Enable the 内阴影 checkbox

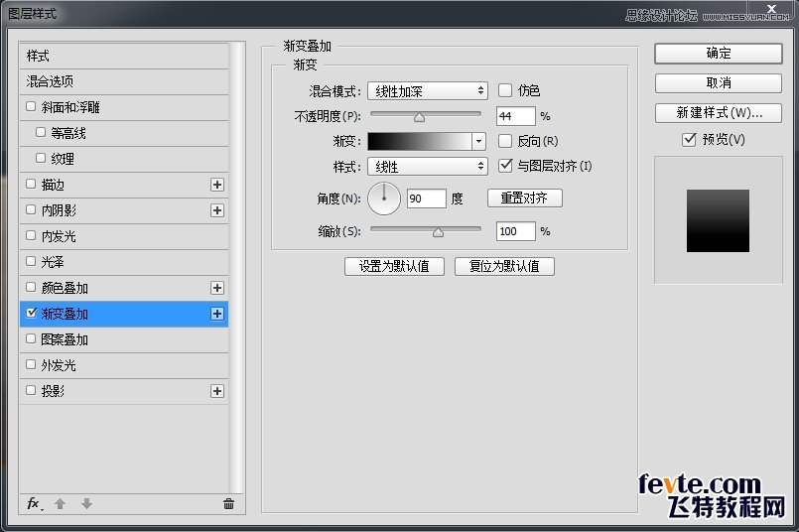(x=31, y=209)
